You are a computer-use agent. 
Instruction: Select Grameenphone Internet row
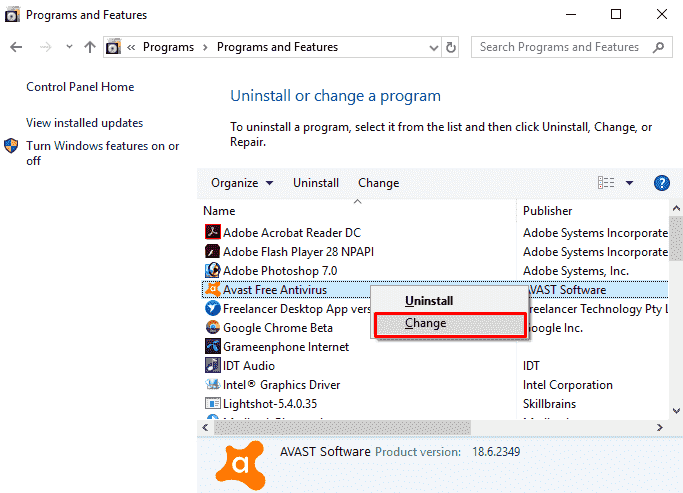pos(435,347)
